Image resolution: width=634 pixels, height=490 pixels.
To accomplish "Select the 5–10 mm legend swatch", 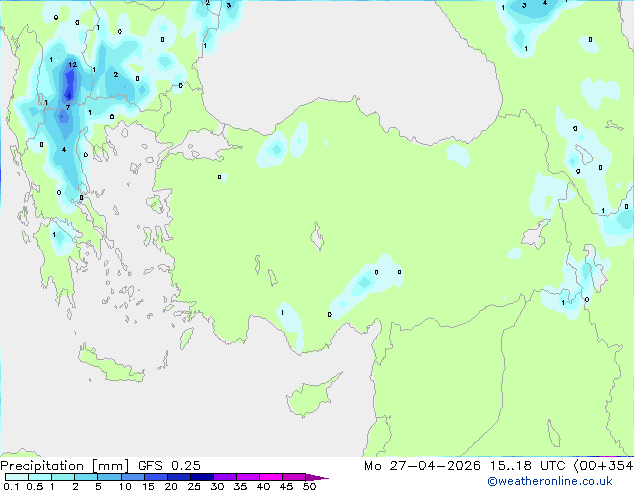I will (x=109, y=477).
